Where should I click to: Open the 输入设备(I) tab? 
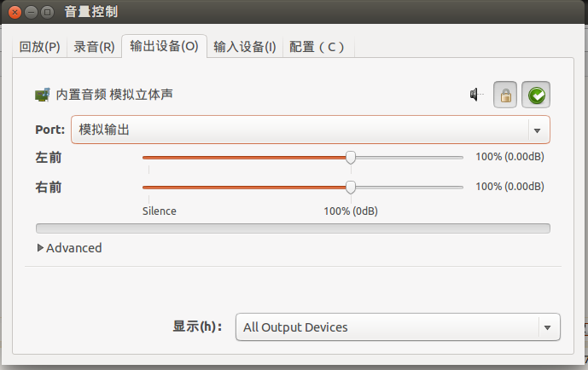tap(245, 47)
